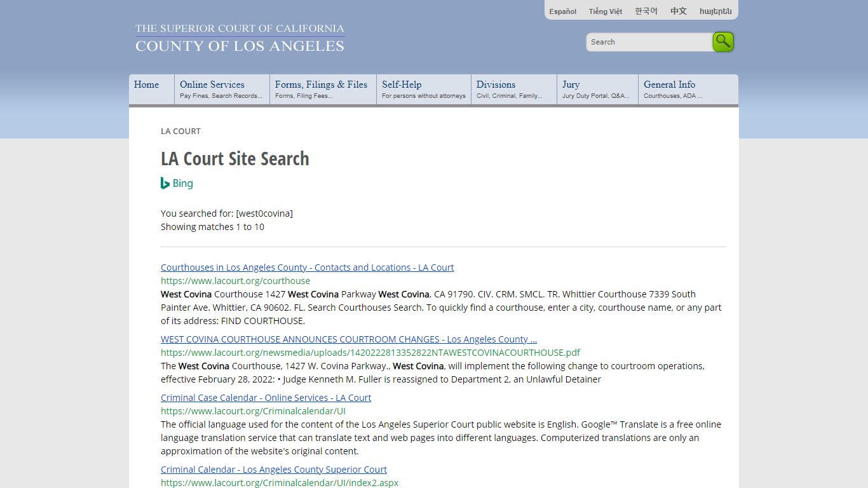
Task: Focus the Search input field
Action: click(x=649, y=42)
